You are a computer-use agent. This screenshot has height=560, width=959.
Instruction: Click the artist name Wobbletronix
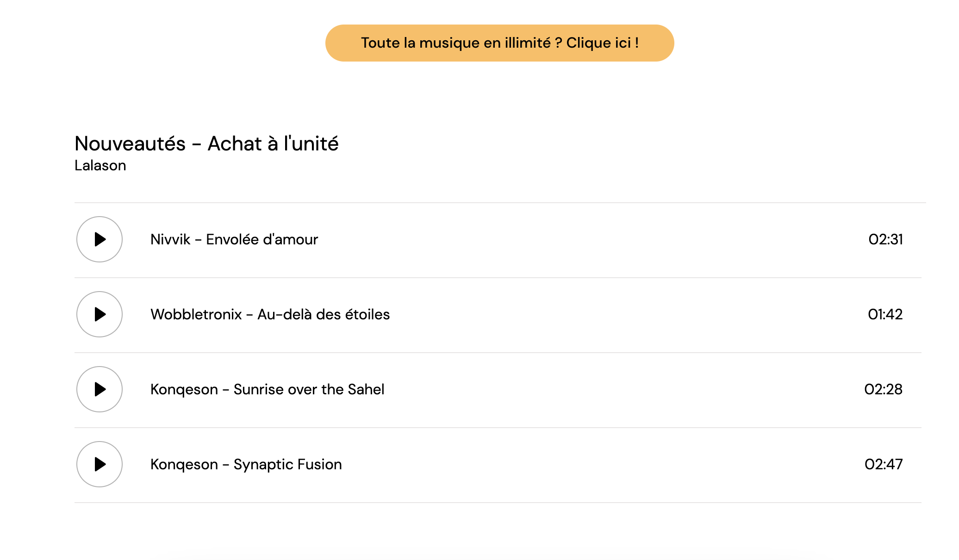196,314
